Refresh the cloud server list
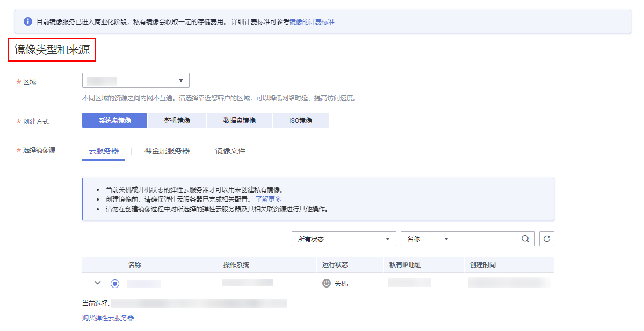Viewport: 644px width, 331px height. (x=547, y=239)
